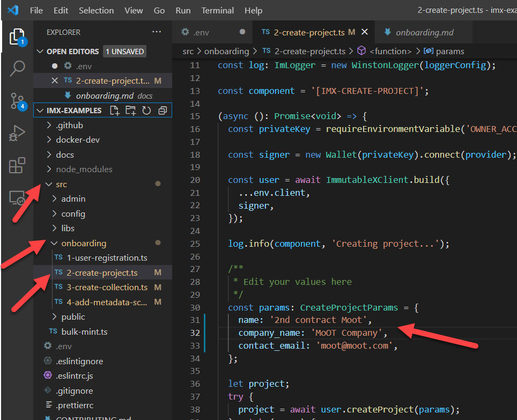Click the markdown icon on onboarding.md tab

[x=388, y=32]
